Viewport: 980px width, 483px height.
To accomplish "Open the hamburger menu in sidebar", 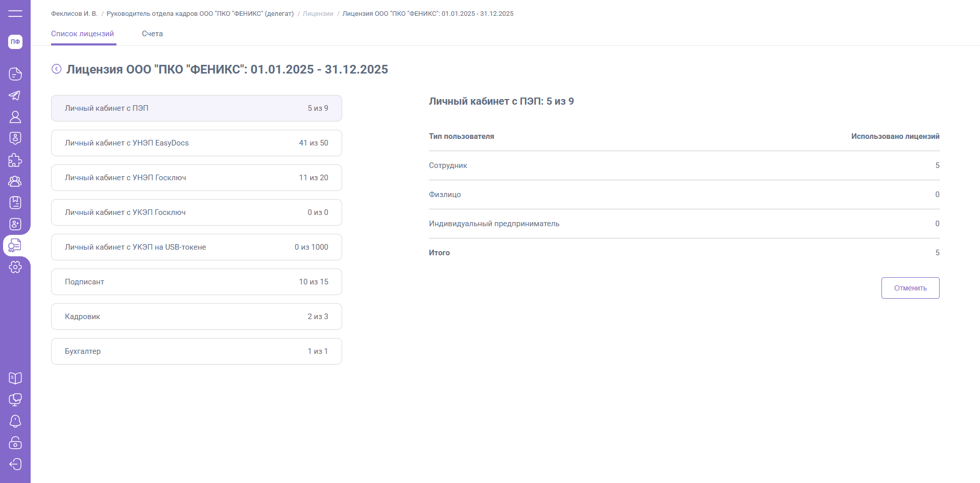I will click(x=15, y=14).
